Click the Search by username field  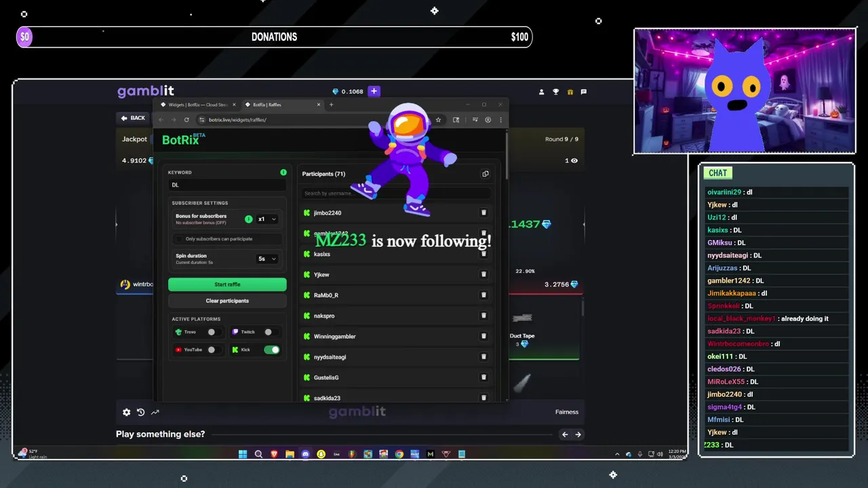395,193
